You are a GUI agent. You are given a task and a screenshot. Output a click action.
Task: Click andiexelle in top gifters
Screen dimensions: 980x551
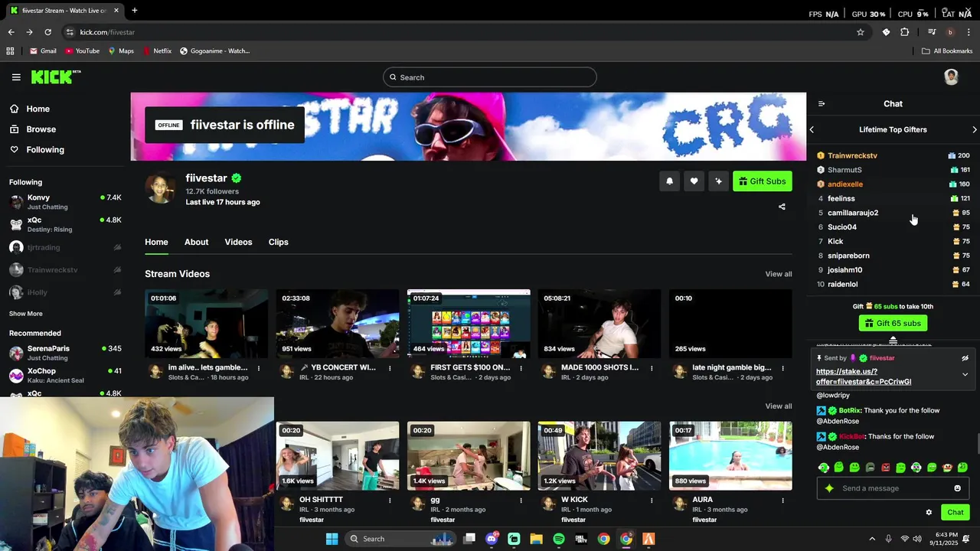845,184
